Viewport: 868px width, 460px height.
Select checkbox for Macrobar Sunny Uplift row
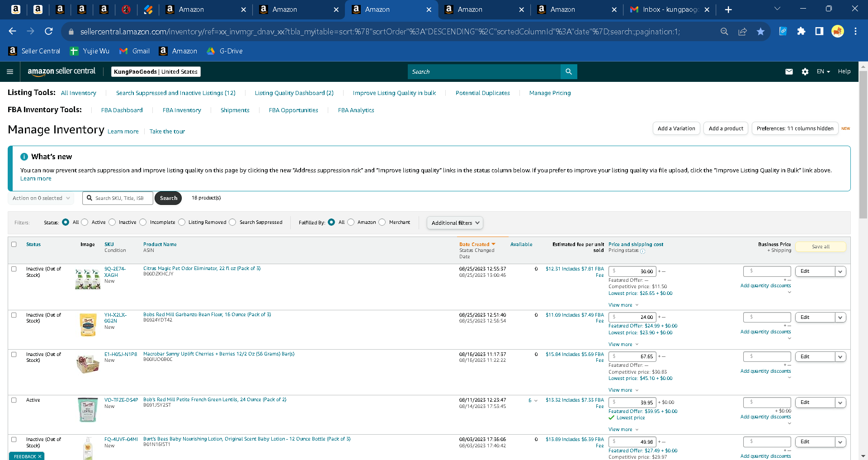click(x=14, y=354)
